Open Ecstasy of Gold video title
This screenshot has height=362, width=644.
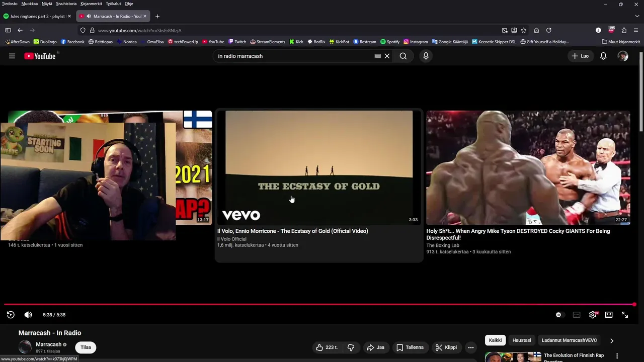point(293,231)
